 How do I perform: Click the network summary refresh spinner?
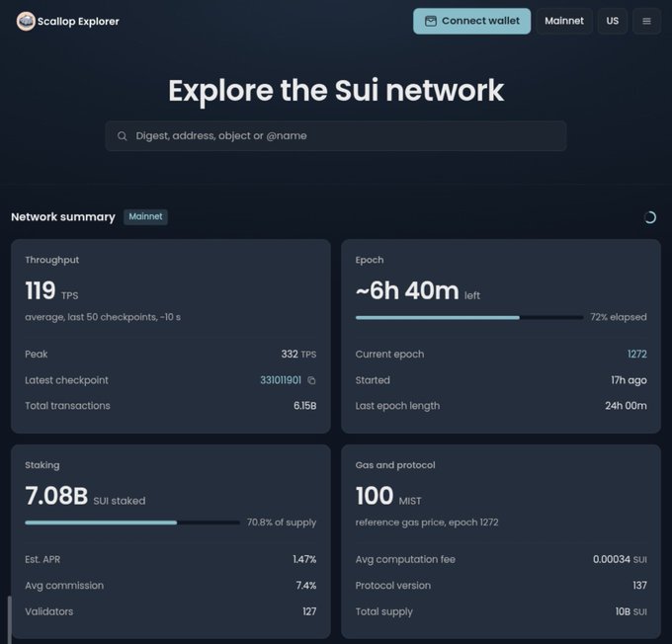649,217
